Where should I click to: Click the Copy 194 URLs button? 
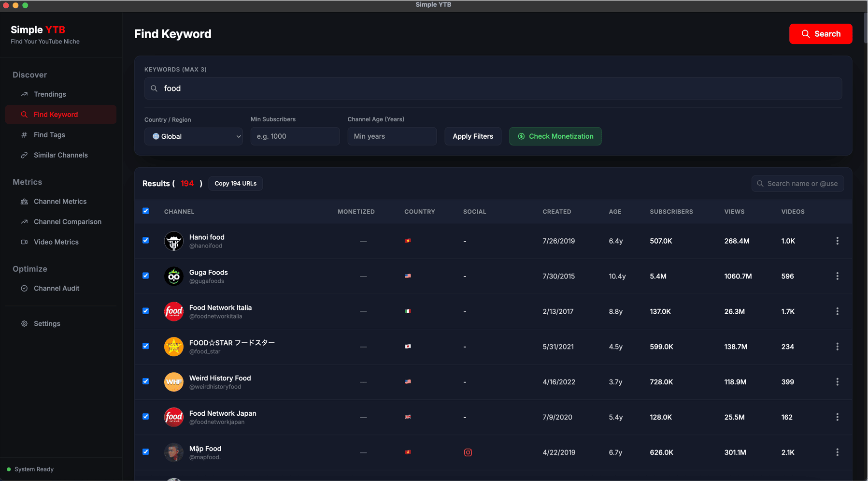235,184
